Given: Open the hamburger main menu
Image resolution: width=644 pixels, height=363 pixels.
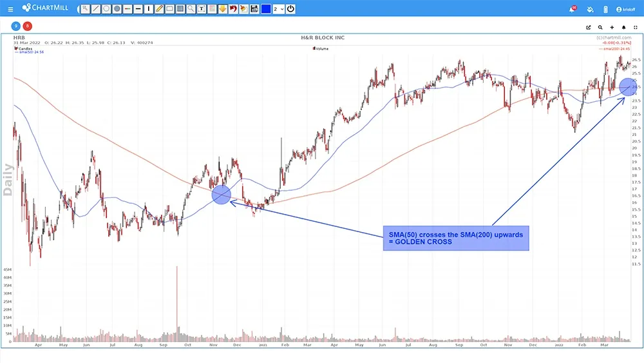Looking at the screenshot, I should (10, 8).
